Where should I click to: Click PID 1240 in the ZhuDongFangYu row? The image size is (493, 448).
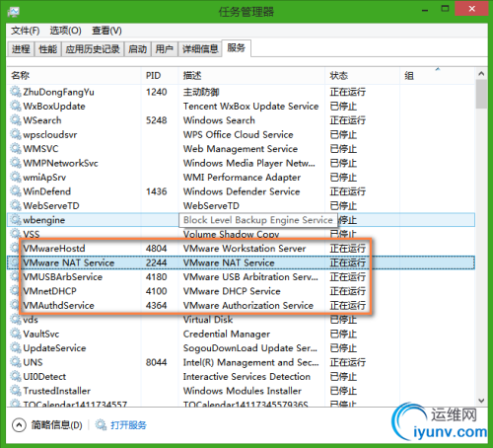pos(156,92)
